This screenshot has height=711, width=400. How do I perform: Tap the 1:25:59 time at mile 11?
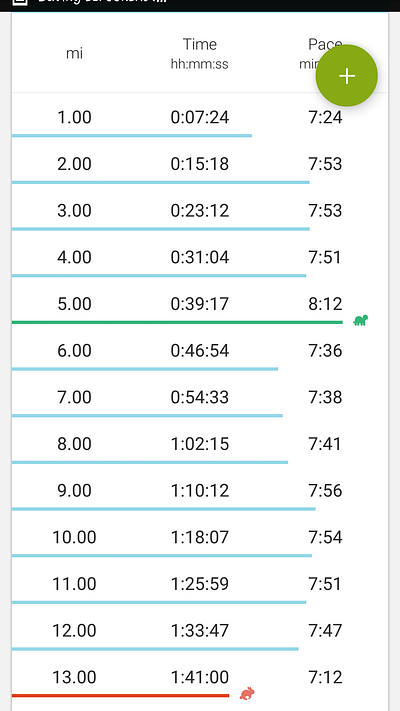[x=200, y=584]
